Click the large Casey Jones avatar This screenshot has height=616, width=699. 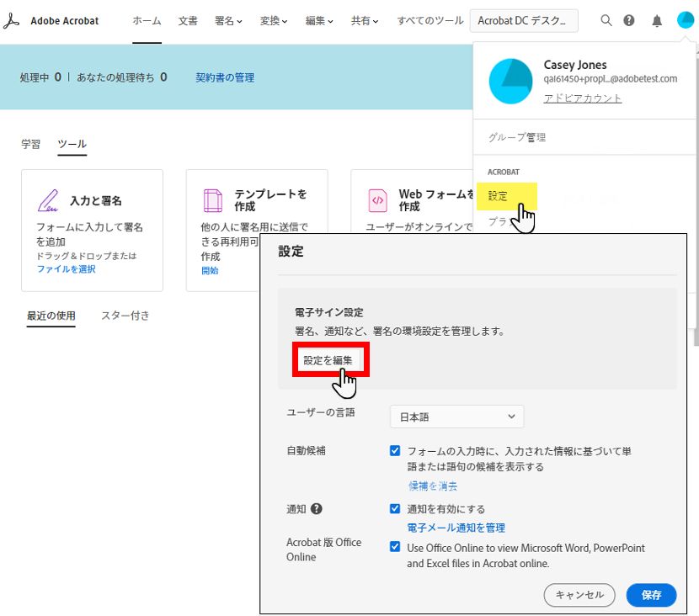tap(510, 81)
